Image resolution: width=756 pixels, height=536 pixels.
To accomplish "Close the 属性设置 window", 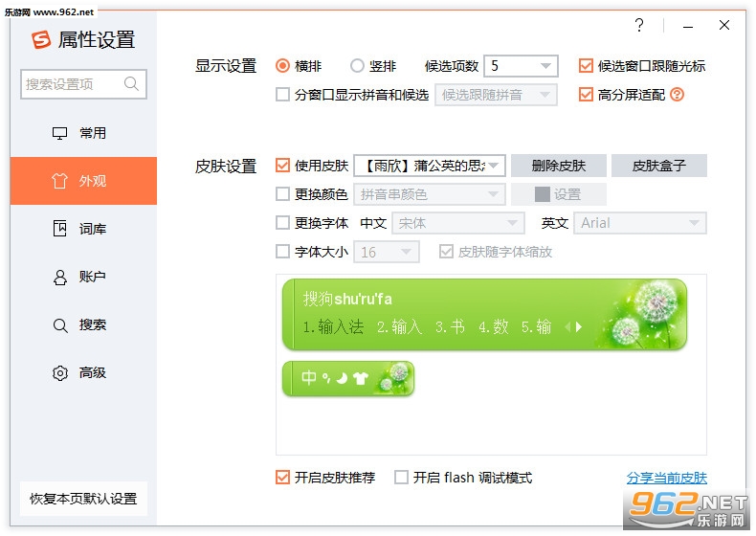I will (724, 25).
